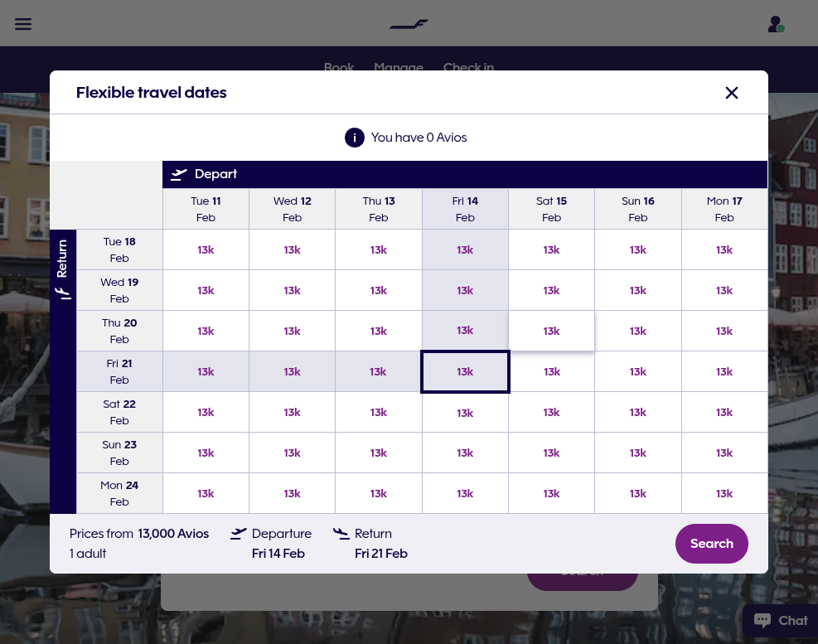The width and height of the screenshot is (818, 644).
Task: Click the Departure takeoff icon in footer
Action: point(239,534)
